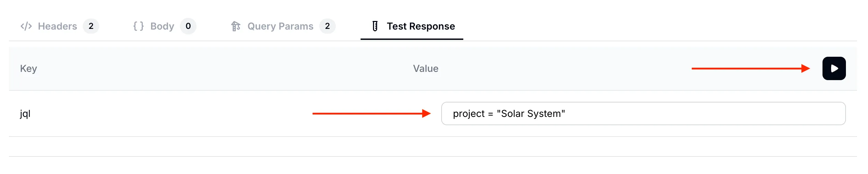Click the Test Response test tube icon
This screenshot has width=868, height=174.
pos(375,26)
